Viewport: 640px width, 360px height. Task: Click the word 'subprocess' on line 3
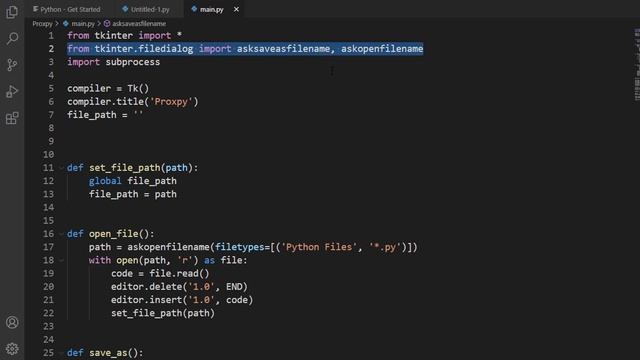coord(133,62)
